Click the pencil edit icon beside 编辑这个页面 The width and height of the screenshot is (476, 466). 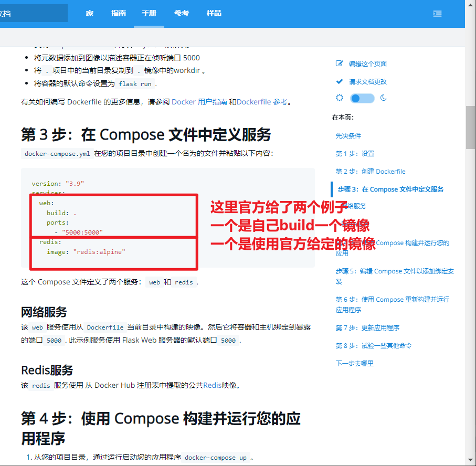[x=339, y=63]
